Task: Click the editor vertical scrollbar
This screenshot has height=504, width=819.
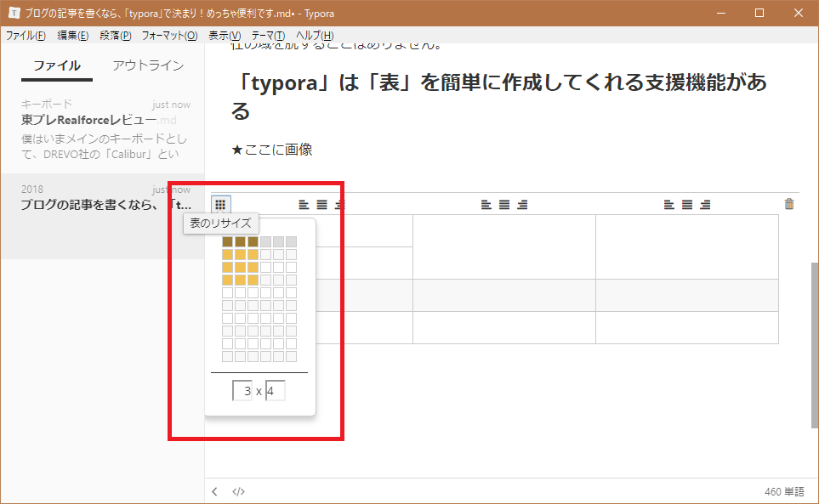Action: [814, 345]
